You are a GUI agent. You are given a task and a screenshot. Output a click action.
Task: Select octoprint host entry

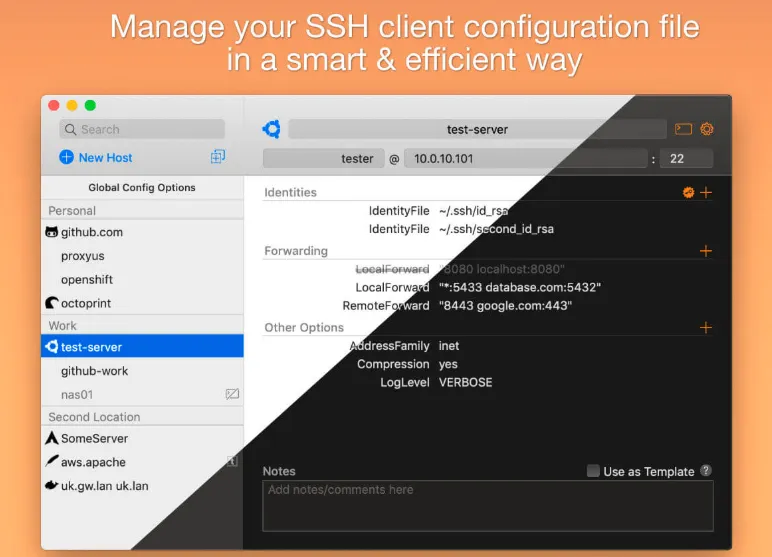pos(142,303)
